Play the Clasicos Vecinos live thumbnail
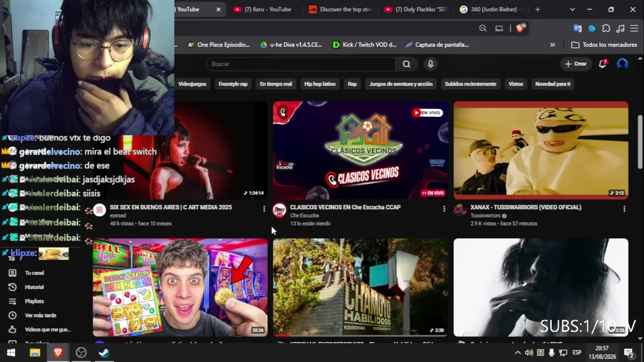Image resolution: width=644 pixels, height=362 pixels. tap(360, 150)
